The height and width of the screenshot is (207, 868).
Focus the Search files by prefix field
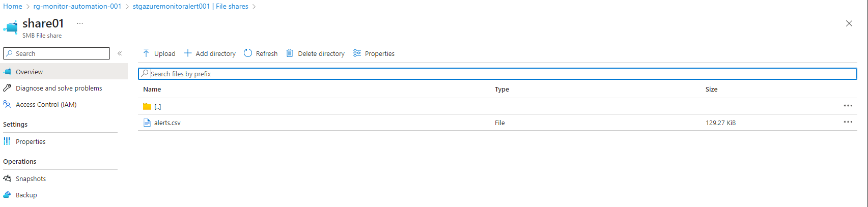click(x=497, y=74)
